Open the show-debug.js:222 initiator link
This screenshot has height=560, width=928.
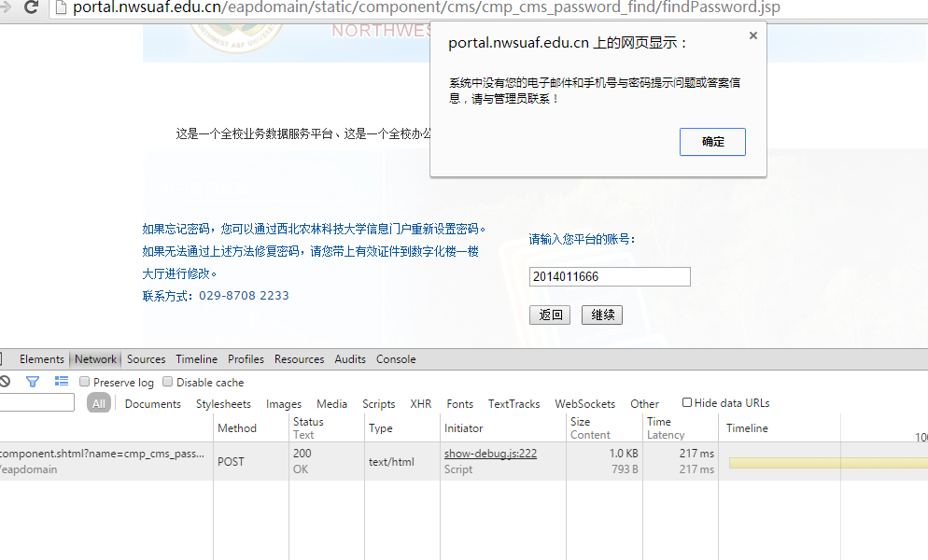[x=491, y=454]
